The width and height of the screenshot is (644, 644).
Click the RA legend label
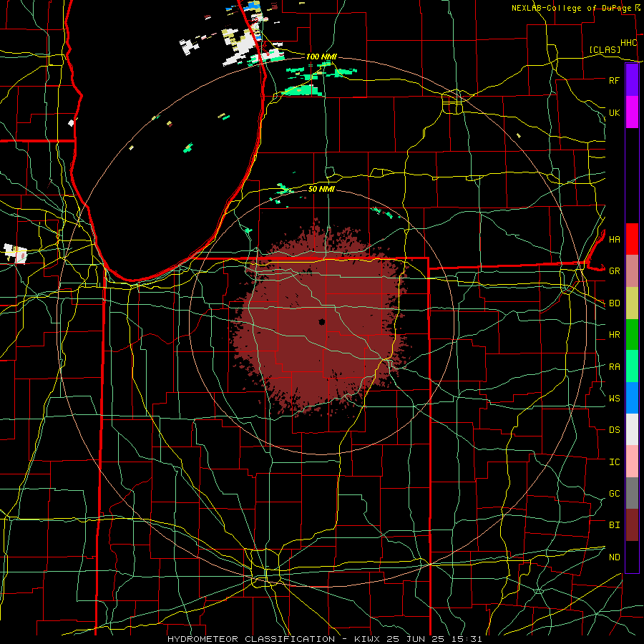point(614,367)
